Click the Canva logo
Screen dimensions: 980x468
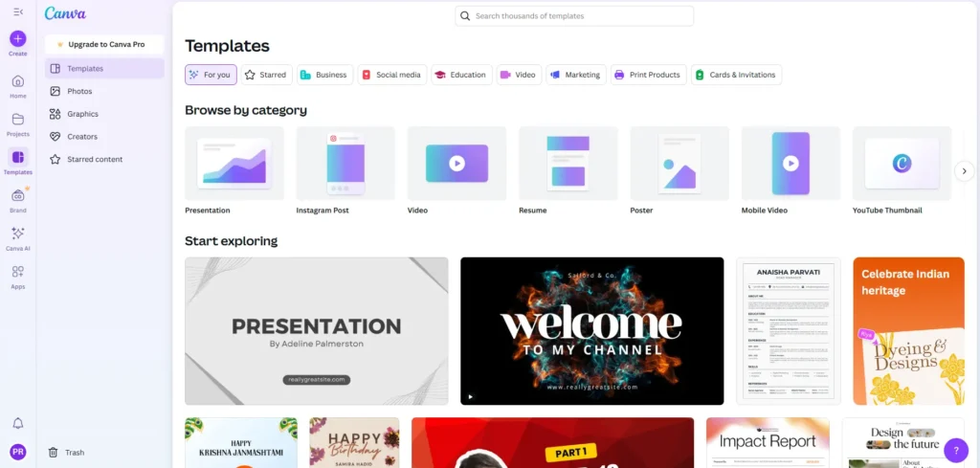point(65,13)
